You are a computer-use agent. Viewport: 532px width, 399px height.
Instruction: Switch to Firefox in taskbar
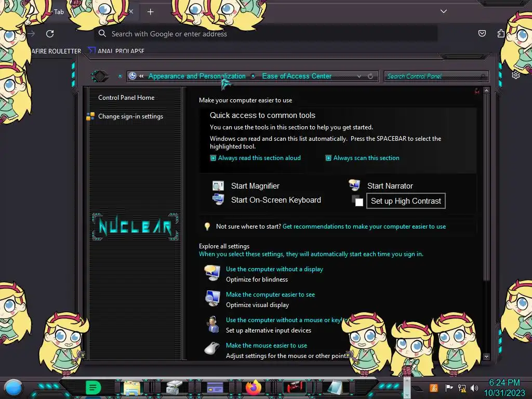click(x=254, y=388)
